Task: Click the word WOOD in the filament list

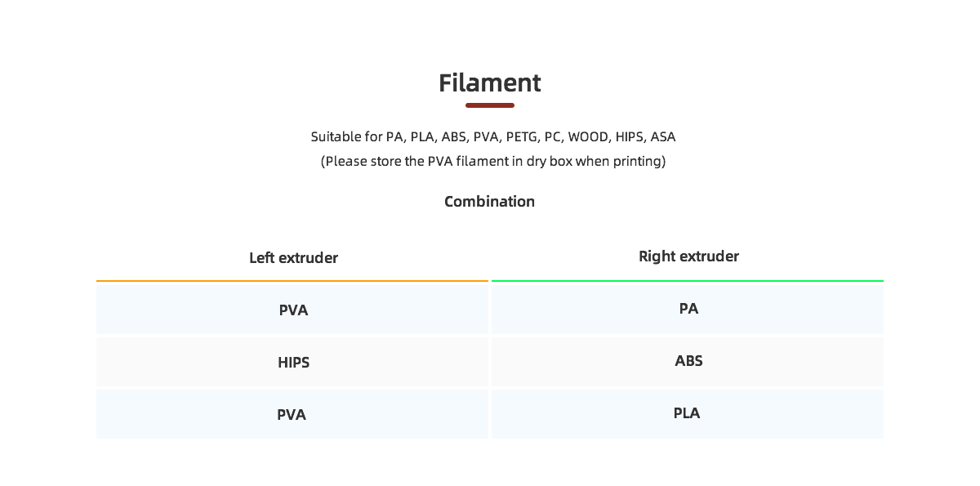Action: 588,136
